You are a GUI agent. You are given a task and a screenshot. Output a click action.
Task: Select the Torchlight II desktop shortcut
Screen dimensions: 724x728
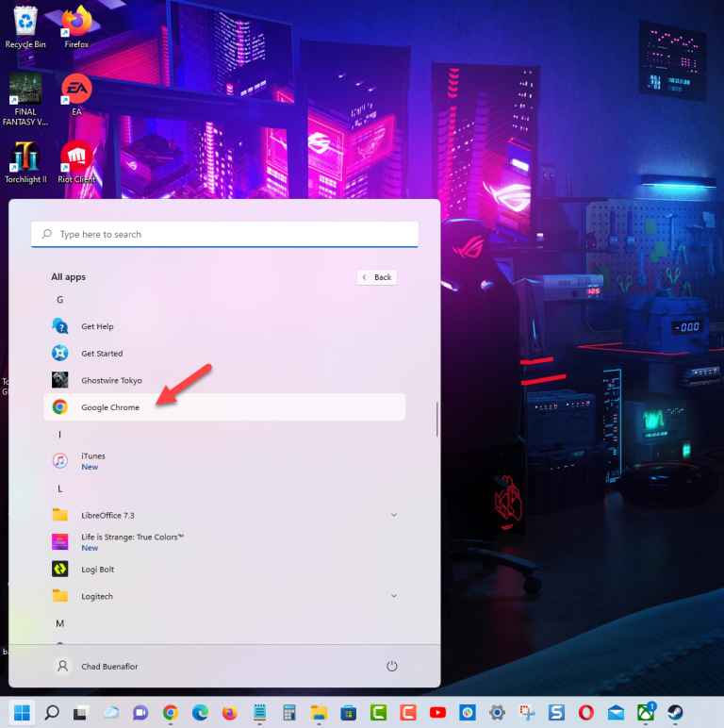click(25, 162)
